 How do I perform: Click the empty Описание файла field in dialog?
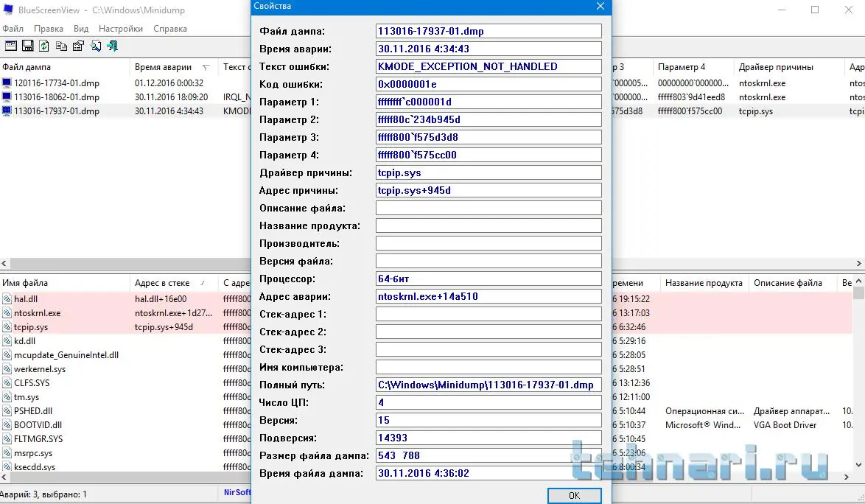click(x=488, y=208)
